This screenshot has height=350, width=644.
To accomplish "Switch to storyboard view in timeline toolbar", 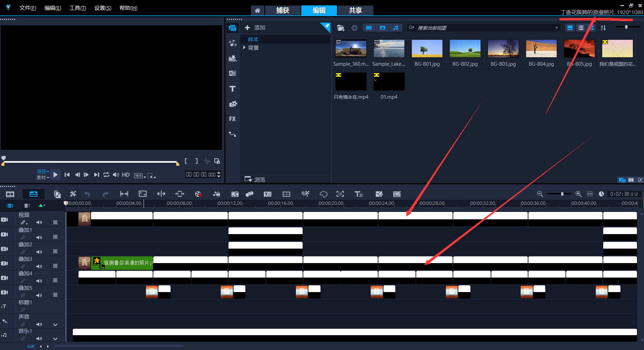I will pos(10,194).
